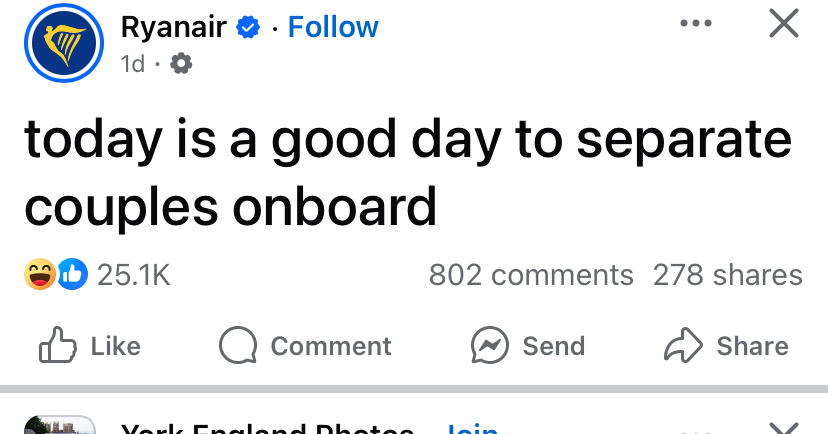Click the Comment speech bubble icon
This screenshot has height=434, width=828.
click(238, 346)
